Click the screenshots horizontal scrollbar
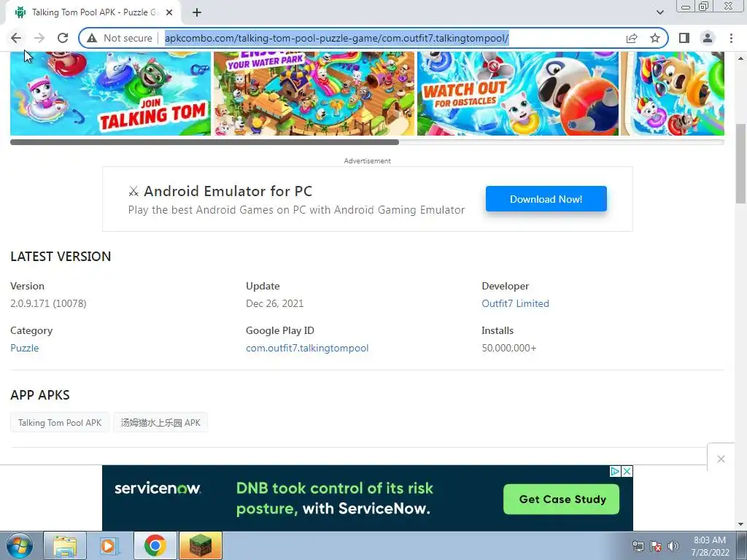This screenshot has width=747, height=560. [x=204, y=142]
